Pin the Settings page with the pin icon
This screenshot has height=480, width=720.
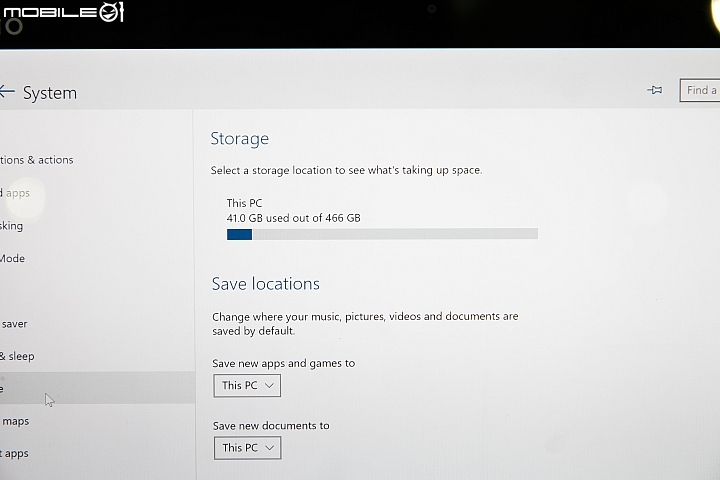coord(654,90)
